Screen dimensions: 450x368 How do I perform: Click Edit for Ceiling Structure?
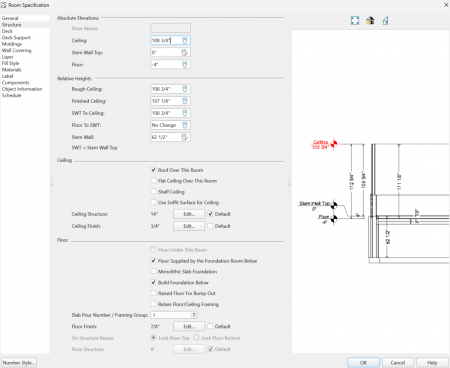[189, 214]
